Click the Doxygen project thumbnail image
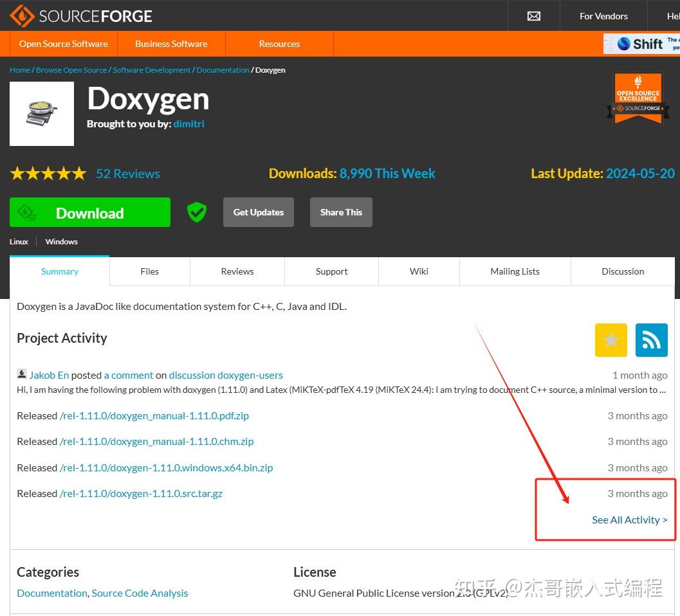The image size is (680, 616). (41, 113)
